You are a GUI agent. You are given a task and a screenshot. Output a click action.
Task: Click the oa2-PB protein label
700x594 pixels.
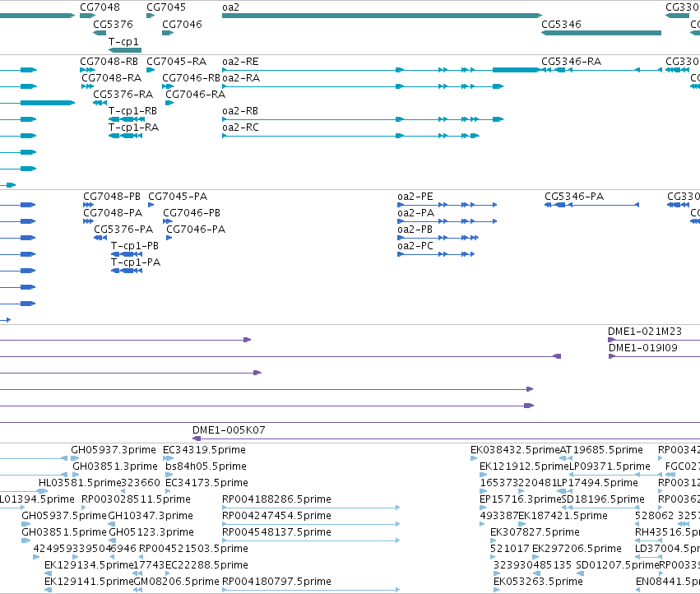click(415, 230)
